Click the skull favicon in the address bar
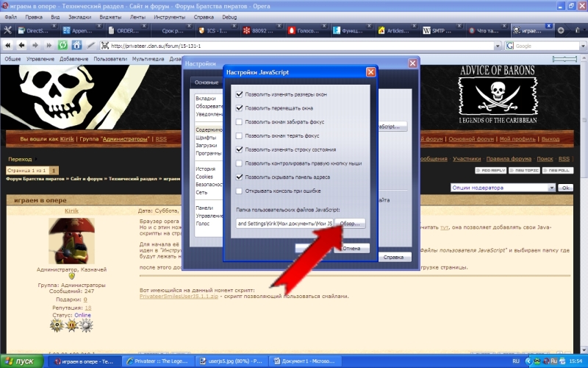This screenshot has width=588, height=368. pyautogui.click(x=105, y=46)
